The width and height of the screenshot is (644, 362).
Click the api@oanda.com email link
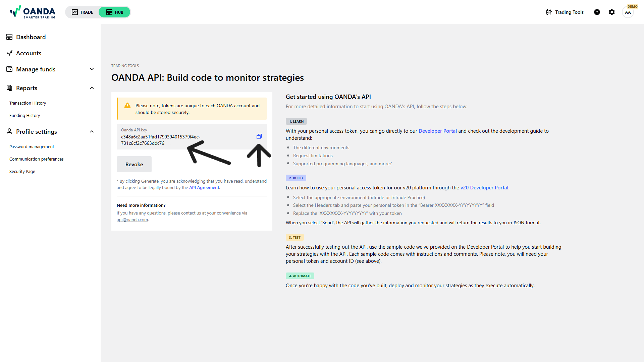point(132,220)
